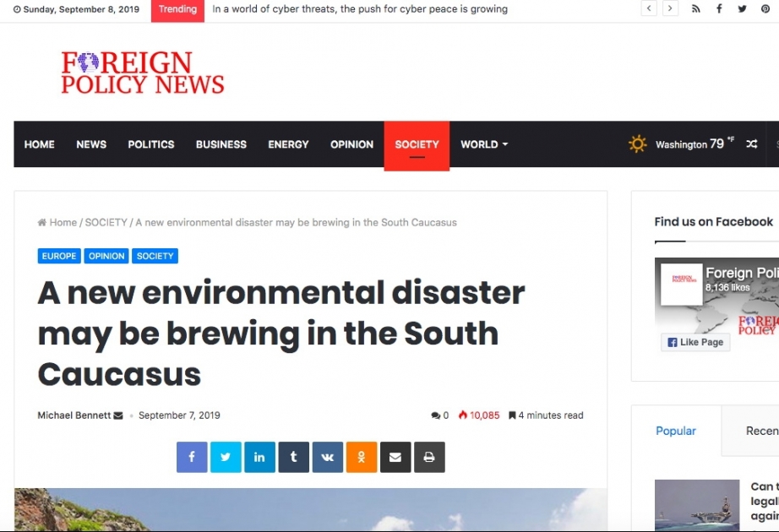Share the article to Tumblr
779x532 pixels.
coord(293,457)
